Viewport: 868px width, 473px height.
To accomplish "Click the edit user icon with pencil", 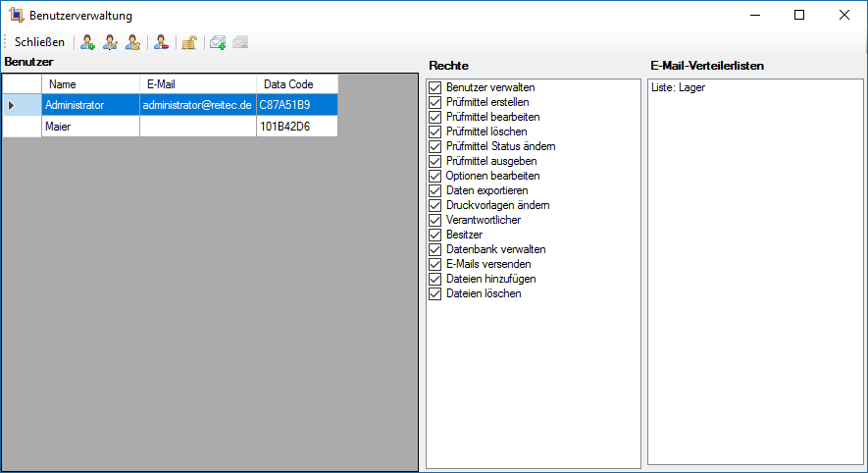I will (110, 42).
